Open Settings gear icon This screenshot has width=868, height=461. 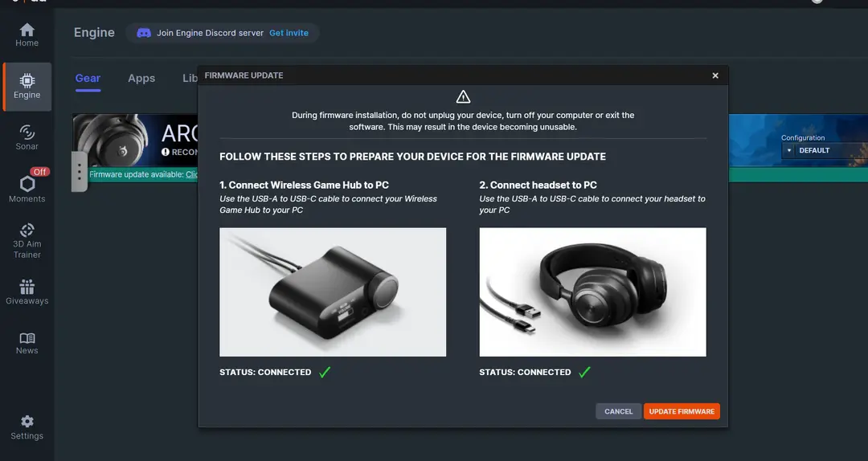[27, 422]
